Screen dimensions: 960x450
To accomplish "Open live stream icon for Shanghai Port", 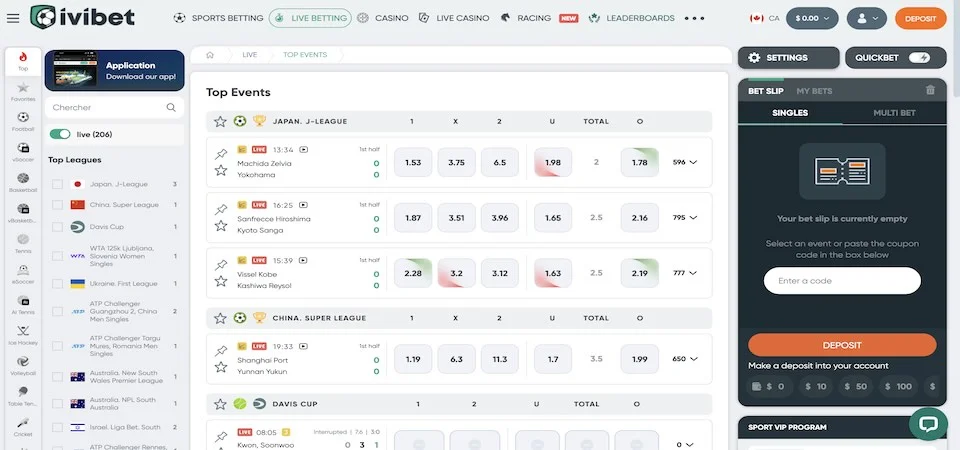I will [303, 346].
